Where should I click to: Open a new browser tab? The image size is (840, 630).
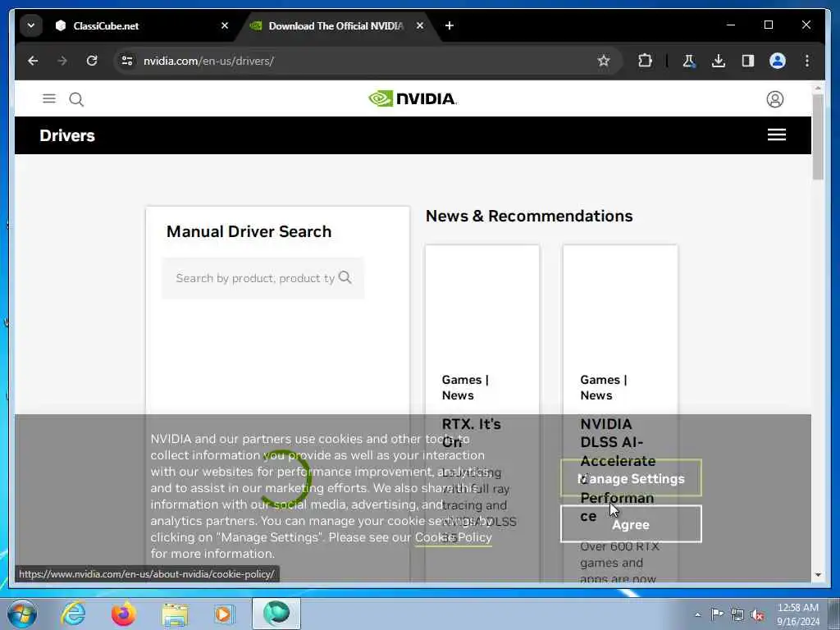click(x=450, y=25)
